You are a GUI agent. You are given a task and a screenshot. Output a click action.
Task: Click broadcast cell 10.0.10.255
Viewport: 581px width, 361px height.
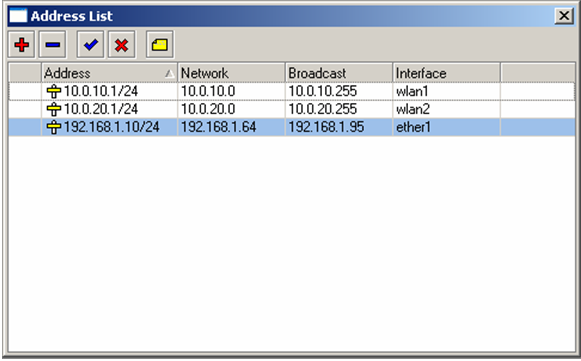tap(339, 91)
